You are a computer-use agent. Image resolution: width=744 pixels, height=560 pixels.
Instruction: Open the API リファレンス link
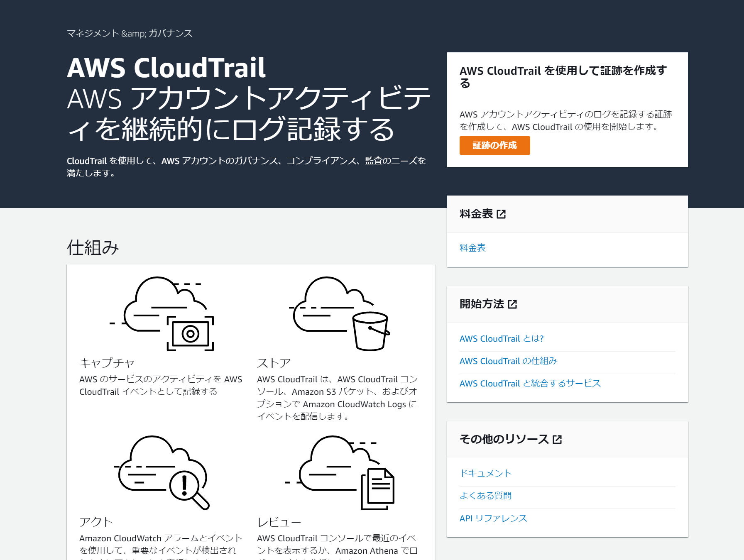(493, 518)
